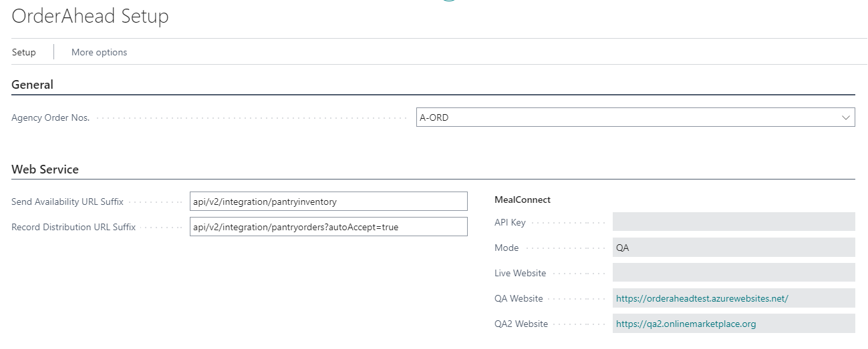Click the A-ORD text in Agency Order field

click(434, 118)
